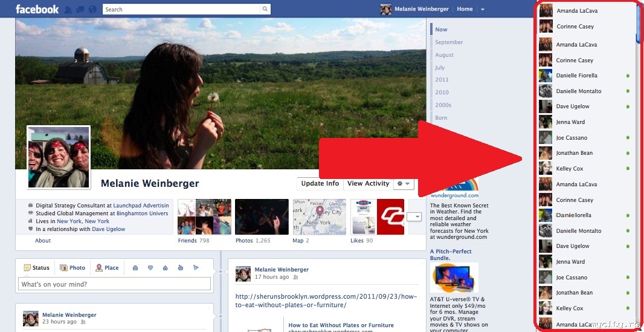Jump to July in the timeline
Screen dimensions: 644x332
click(440, 68)
